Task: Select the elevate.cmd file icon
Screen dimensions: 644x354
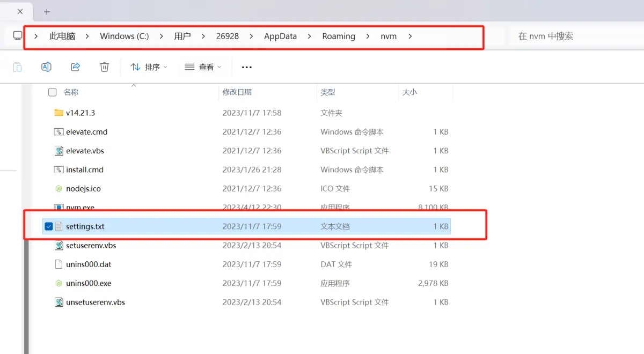Action: pyautogui.click(x=59, y=132)
